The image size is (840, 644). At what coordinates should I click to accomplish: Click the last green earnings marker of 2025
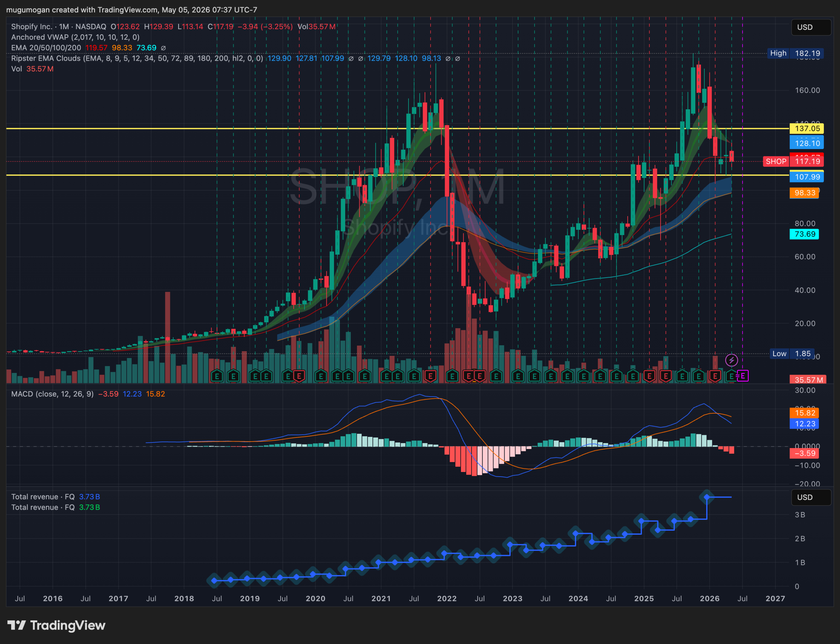click(699, 376)
